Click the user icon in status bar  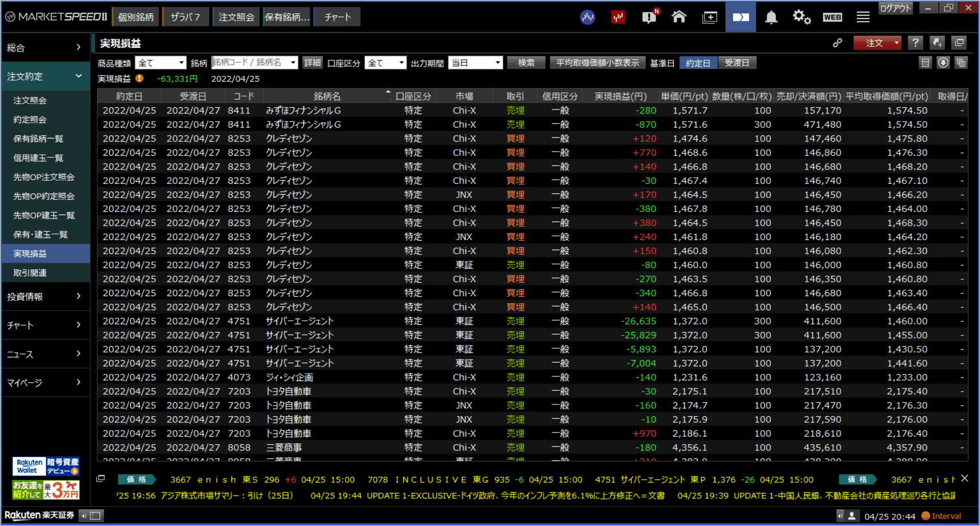pyautogui.click(x=851, y=516)
